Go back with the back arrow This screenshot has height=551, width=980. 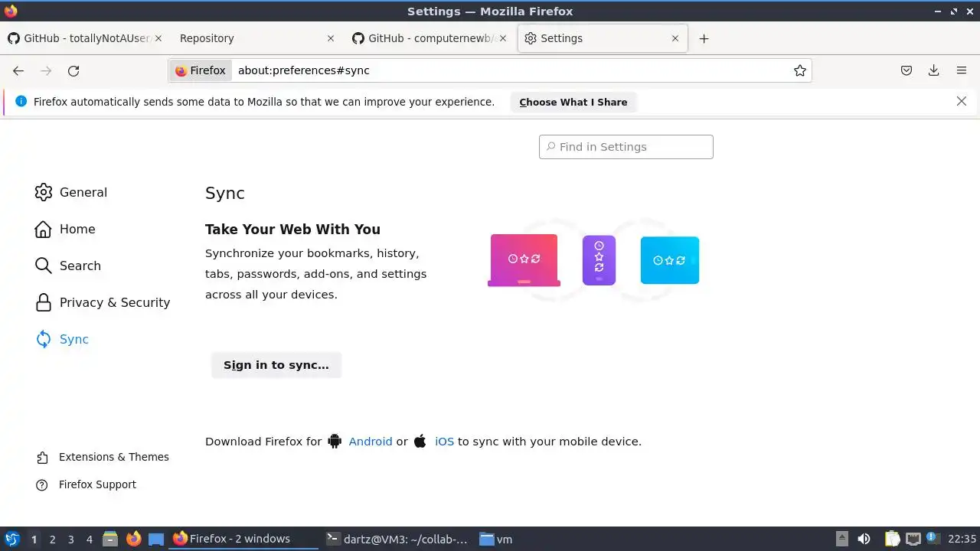(18, 70)
